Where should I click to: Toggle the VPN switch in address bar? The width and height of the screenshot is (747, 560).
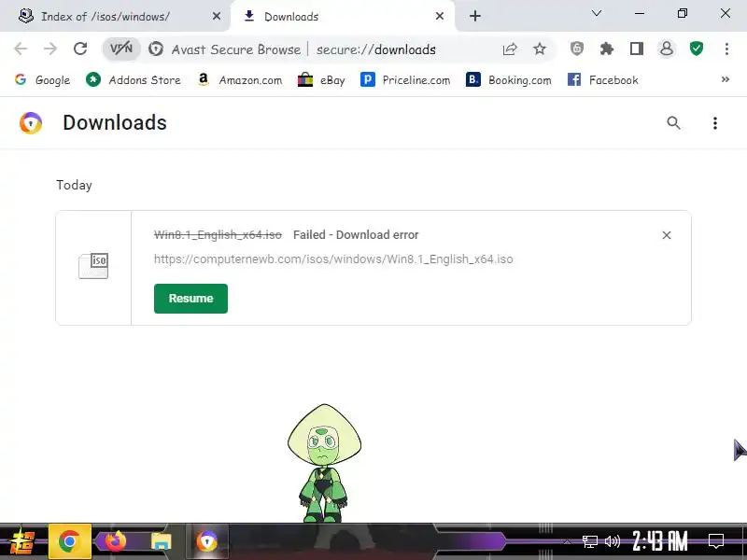(121, 49)
